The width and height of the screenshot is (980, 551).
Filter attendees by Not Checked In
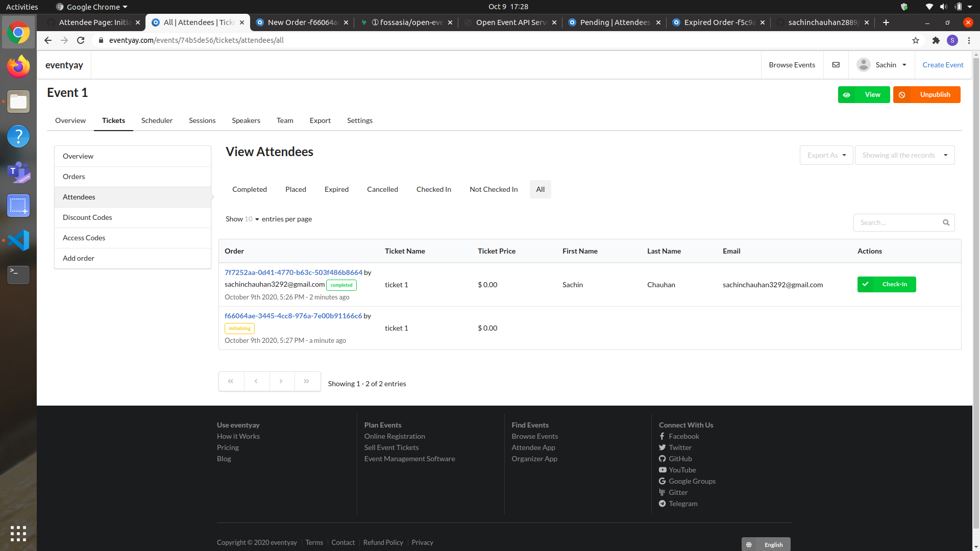click(x=494, y=189)
